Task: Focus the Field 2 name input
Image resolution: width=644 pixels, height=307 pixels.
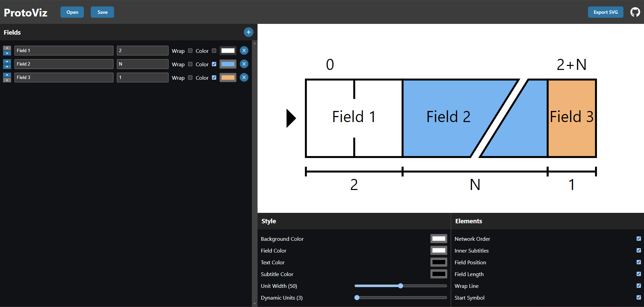Action: [64, 64]
